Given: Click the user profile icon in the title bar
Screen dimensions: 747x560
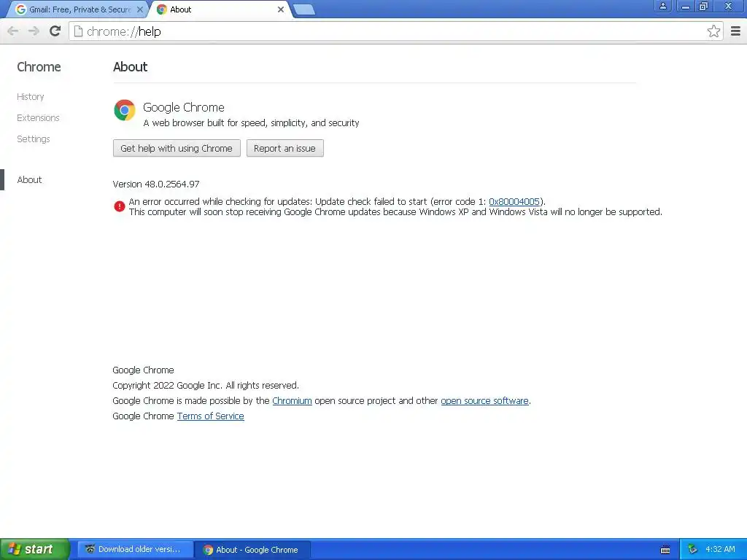Looking at the screenshot, I should click(662, 6).
